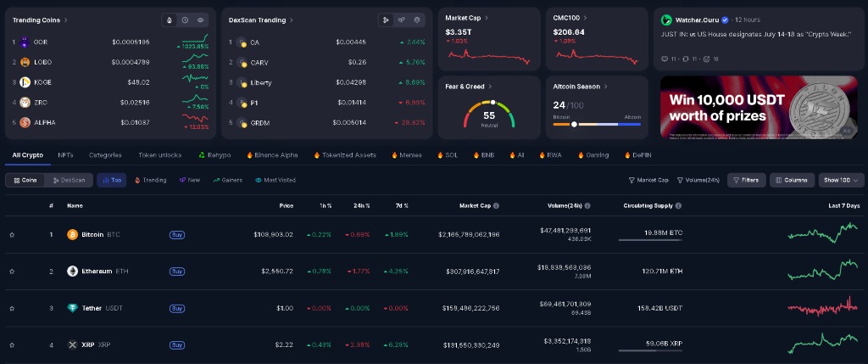This screenshot has width=868, height=364.
Task: Open the Volume(24h) filter dropdown
Action: coord(698,180)
